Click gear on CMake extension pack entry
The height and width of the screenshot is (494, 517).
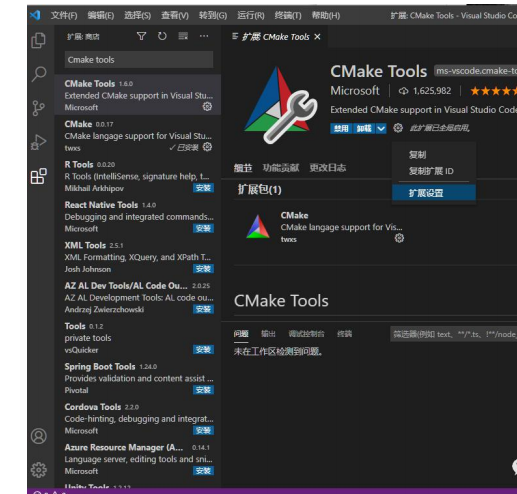(x=399, y=238)
